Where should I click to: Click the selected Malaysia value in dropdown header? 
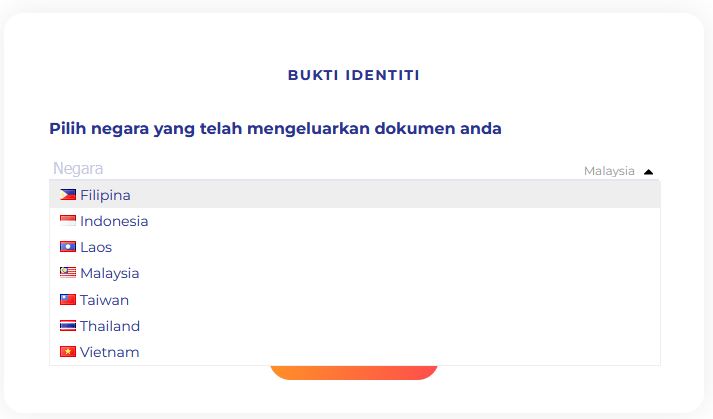point(609,171)
